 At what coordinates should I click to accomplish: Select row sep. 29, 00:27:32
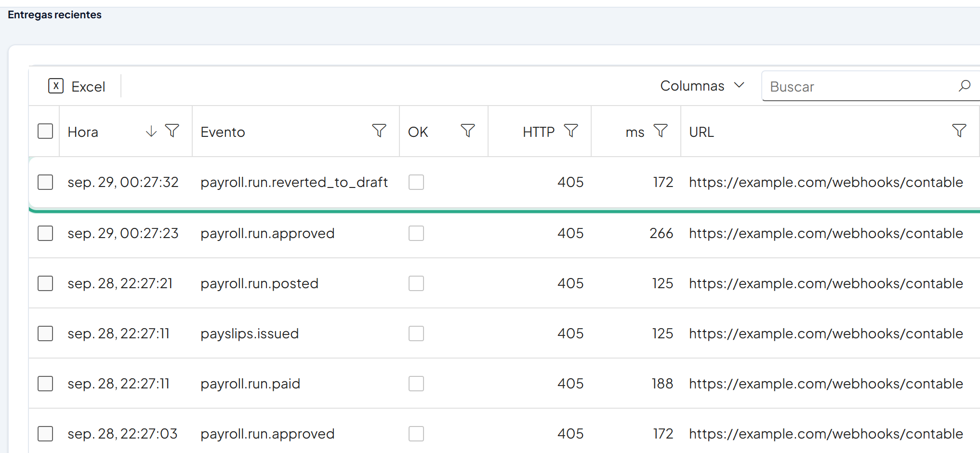click(45, 182)
